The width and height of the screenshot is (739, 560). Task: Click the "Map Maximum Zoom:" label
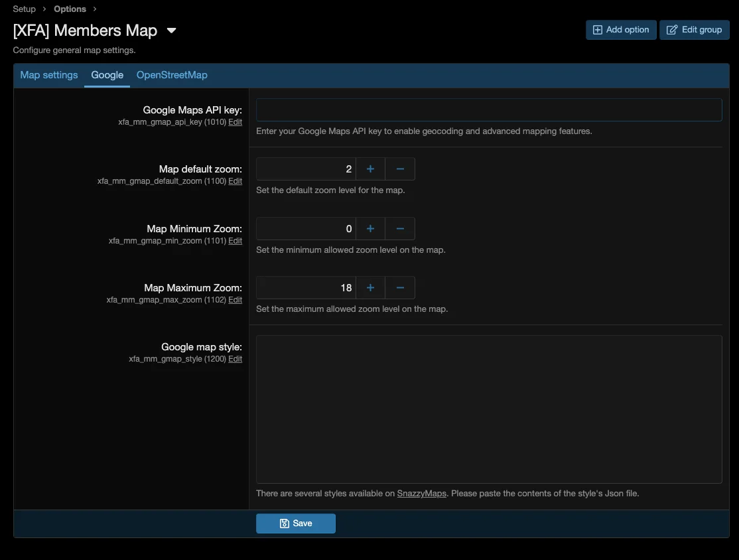[193, 287]
